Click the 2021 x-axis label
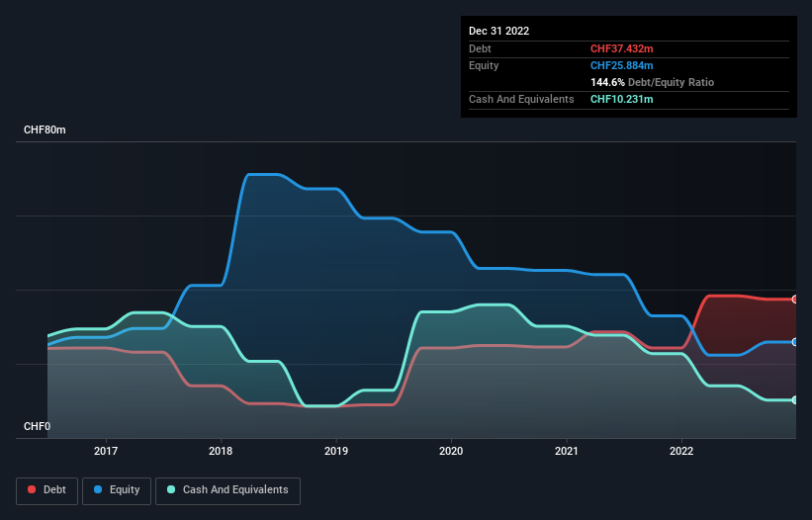This screenshot has width=812, height=520. [567, 451]
